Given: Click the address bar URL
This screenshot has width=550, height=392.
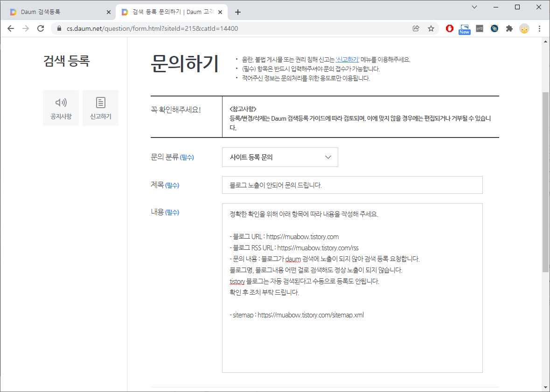Looking at the screenshot, I should pyautogui.click(x=152, y=28).
